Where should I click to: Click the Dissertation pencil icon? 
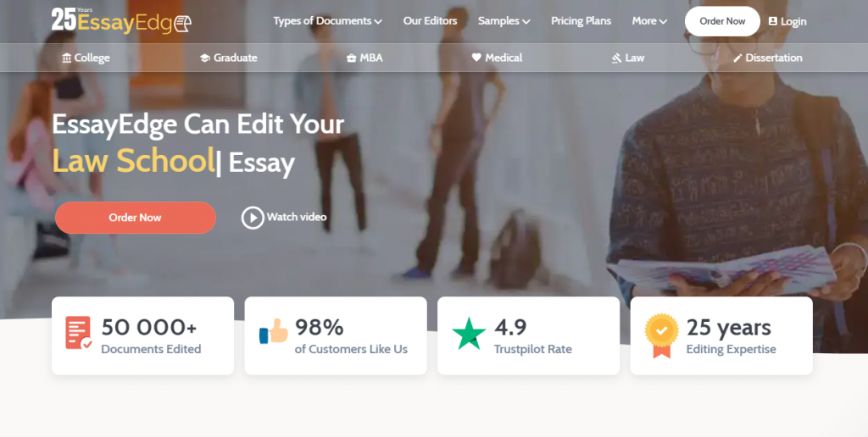(737, 58)
